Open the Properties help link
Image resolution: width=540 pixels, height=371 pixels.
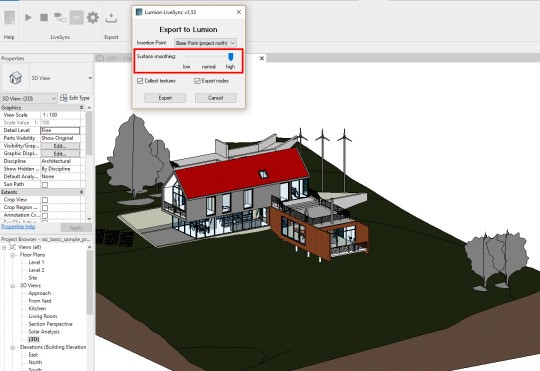18,227
